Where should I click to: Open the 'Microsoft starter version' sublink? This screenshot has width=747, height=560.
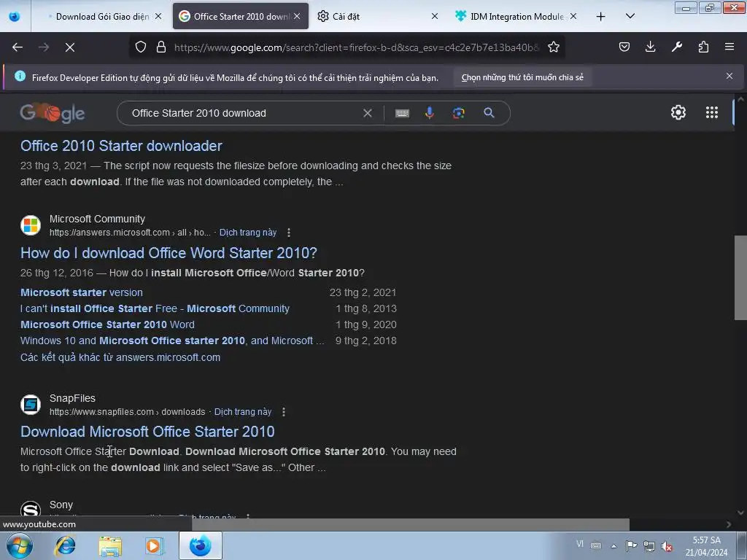coord(82,292)
